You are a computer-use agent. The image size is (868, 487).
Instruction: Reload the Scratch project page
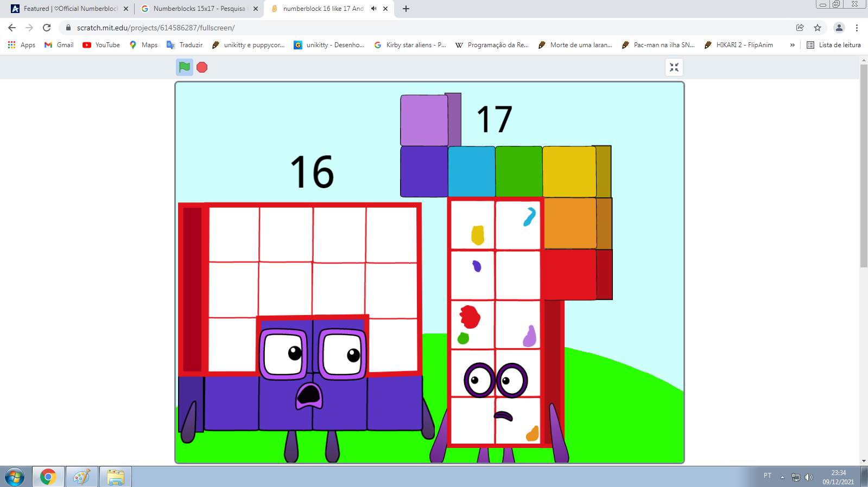pos(47,28)
